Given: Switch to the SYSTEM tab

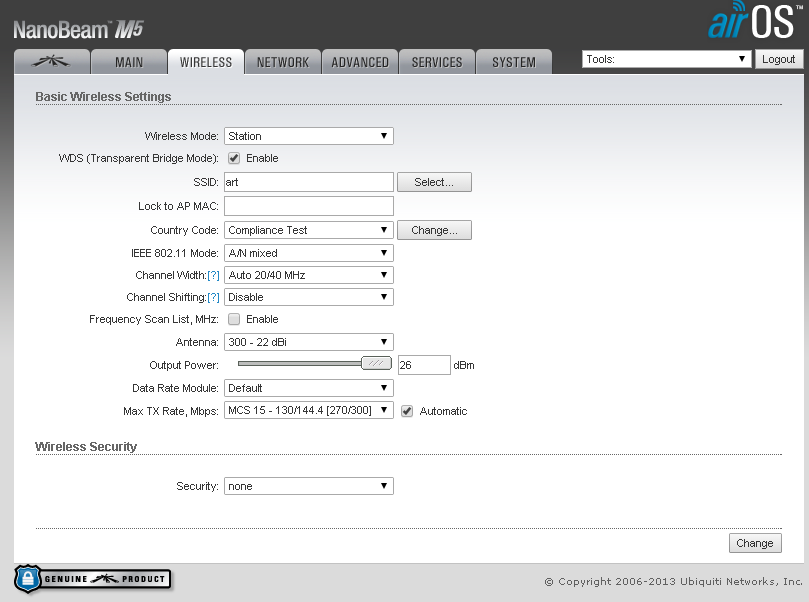Looking at the screenshot, I should [514, 62].
